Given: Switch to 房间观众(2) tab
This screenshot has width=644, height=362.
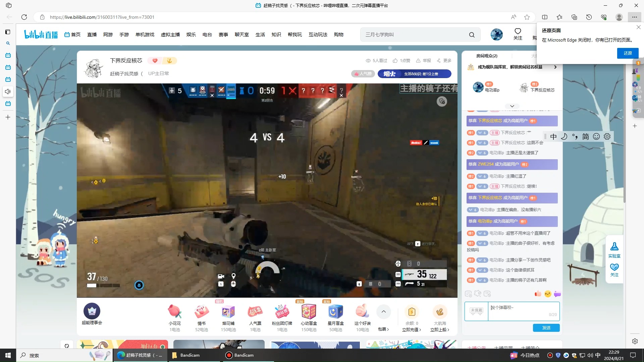Looking at the screenshot, I should (487, 56).
